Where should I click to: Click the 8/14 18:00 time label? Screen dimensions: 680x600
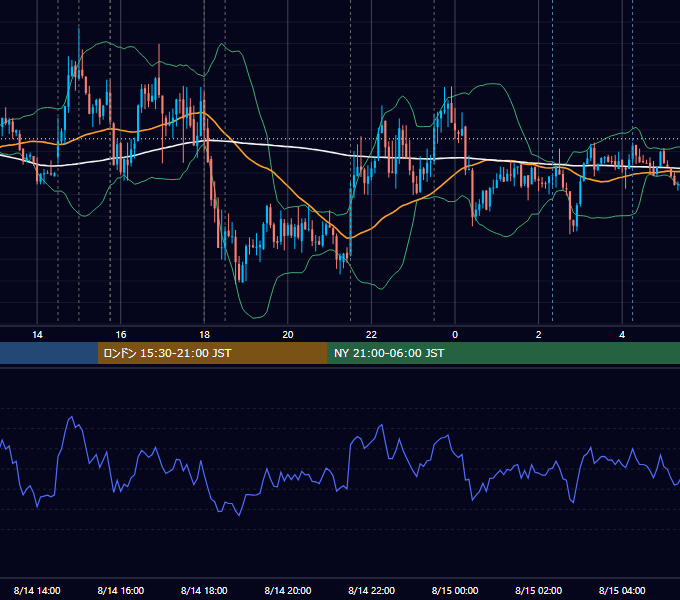(204, 590)
